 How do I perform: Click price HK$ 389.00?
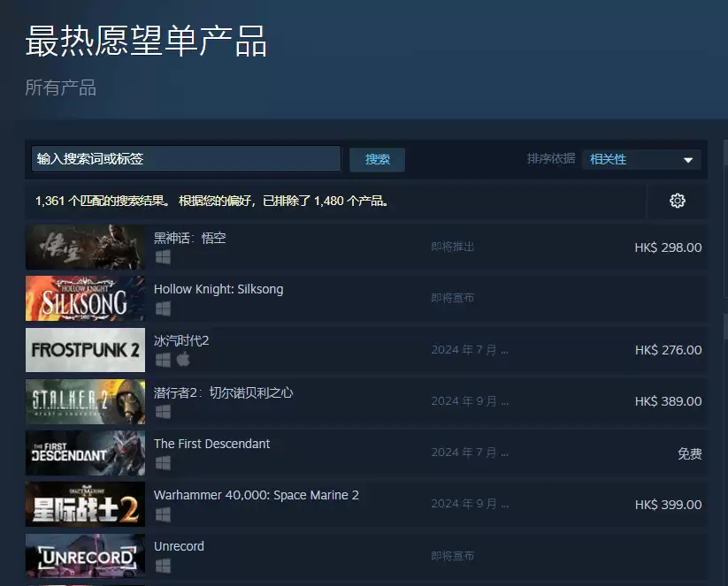[x=668, y=401]
